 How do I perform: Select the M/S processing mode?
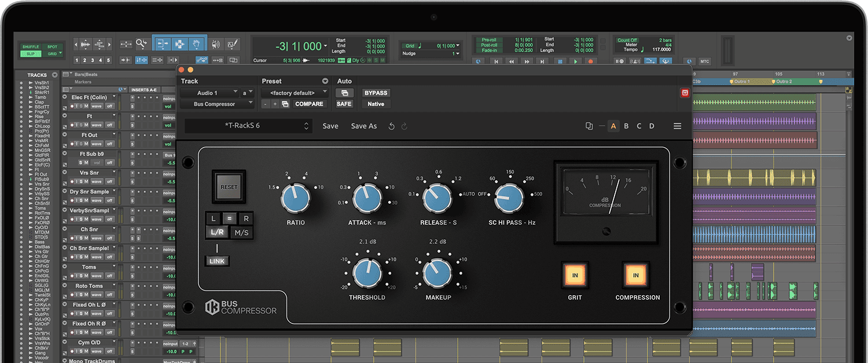tap(241, 233)
